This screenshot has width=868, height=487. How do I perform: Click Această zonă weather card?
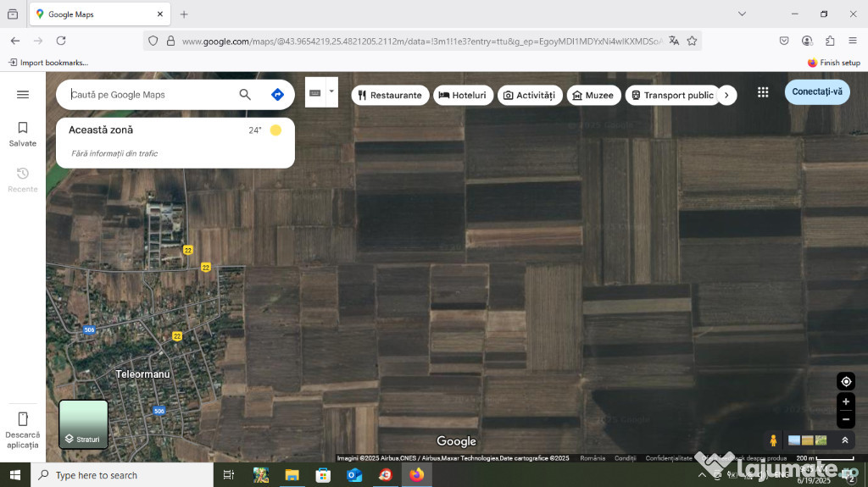coord(175,142)
